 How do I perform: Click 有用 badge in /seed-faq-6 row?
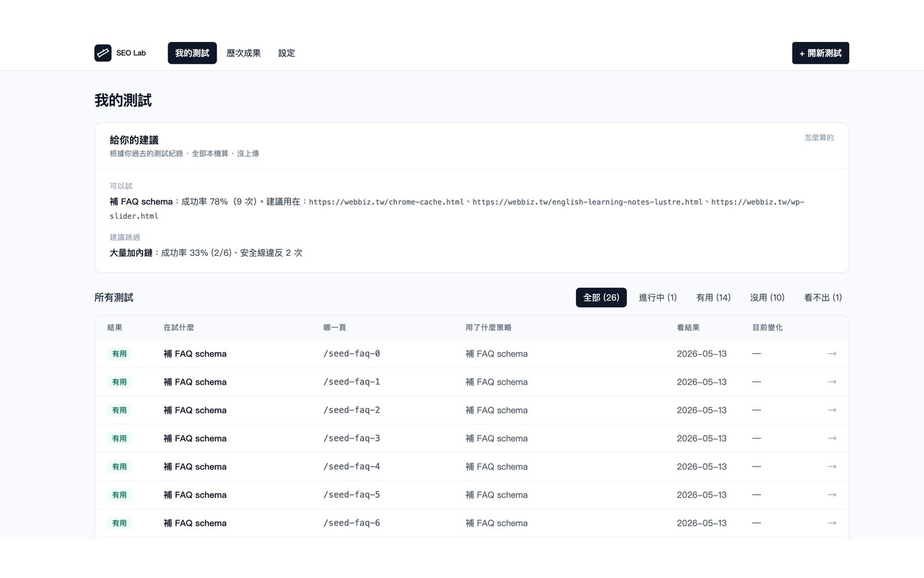[119, 522]
